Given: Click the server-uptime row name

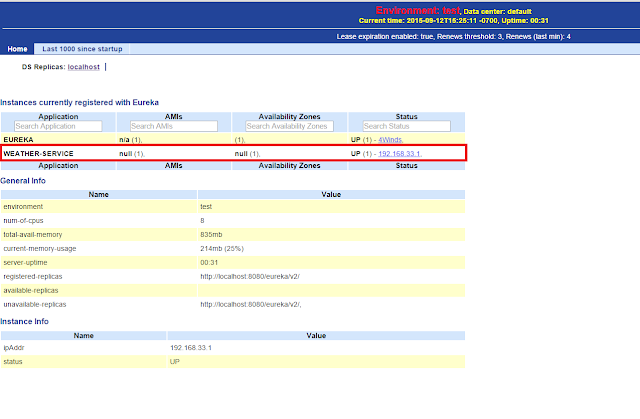Looking at the screenshot, I should (25, 262).
